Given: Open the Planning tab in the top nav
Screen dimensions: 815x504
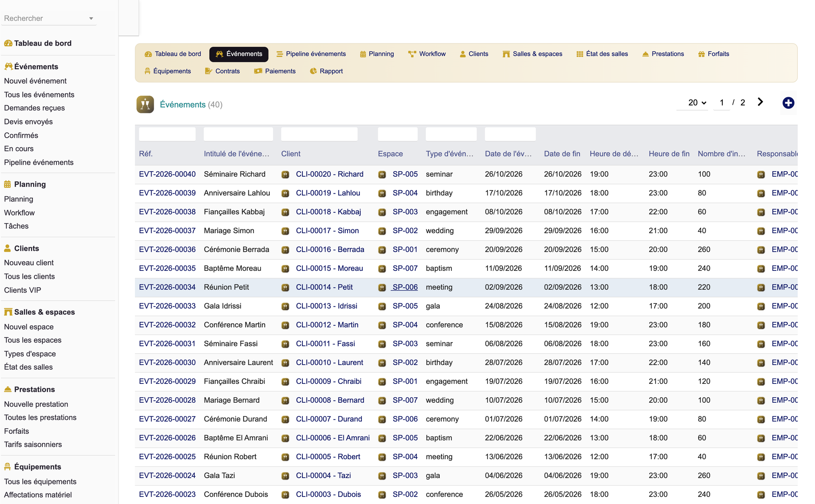Looking at the screenshot, I should pos(377,54).
